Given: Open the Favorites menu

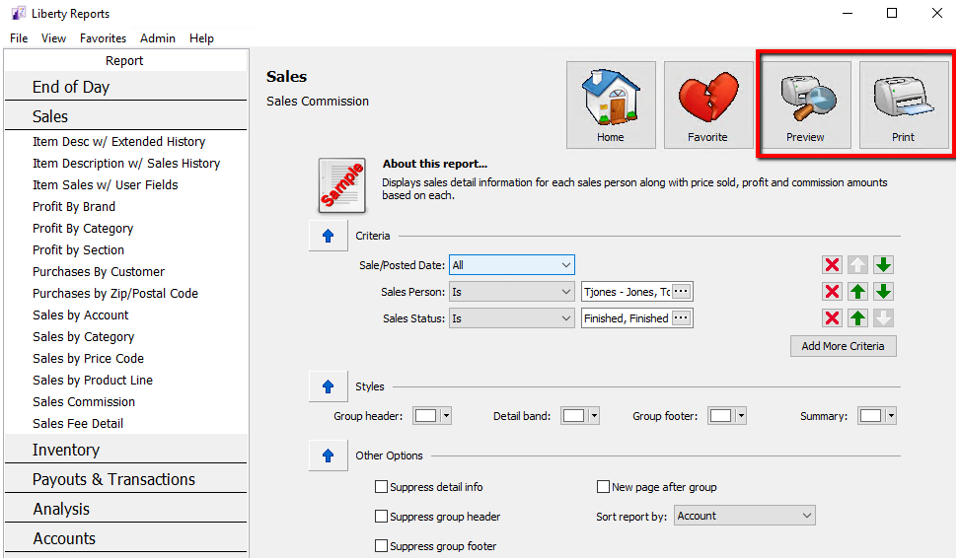Looking at the screenshot, I should (x=103, y=37).
